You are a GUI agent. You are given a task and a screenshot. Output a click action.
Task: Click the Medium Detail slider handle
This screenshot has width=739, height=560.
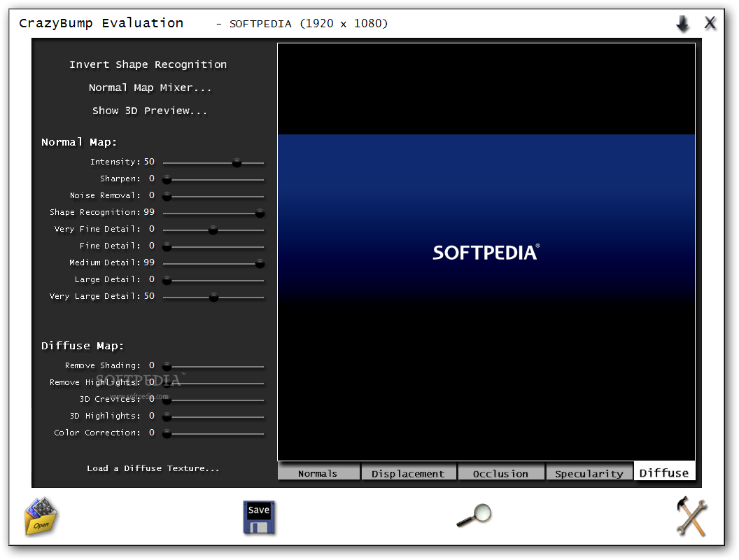[x=260, y=263]
